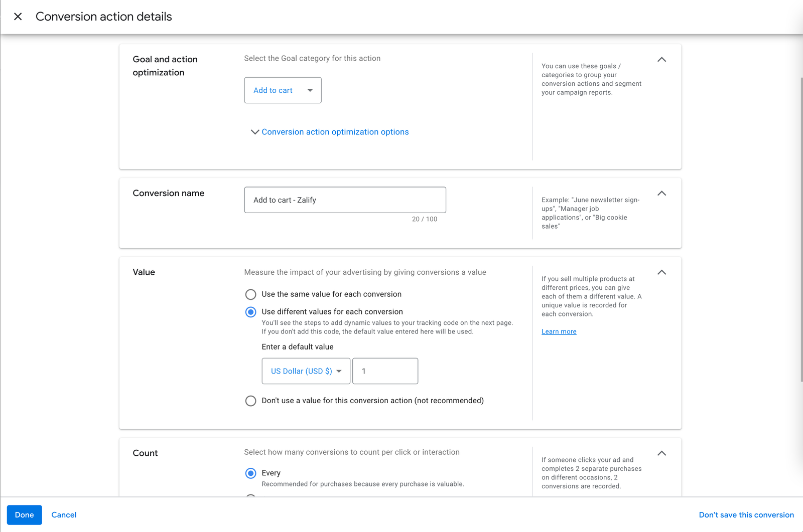The width and height of the screenshot is (803, 532).
Task: Select Use the same value for each conversion
Action: pyautogui.click(x=250, y=294)
